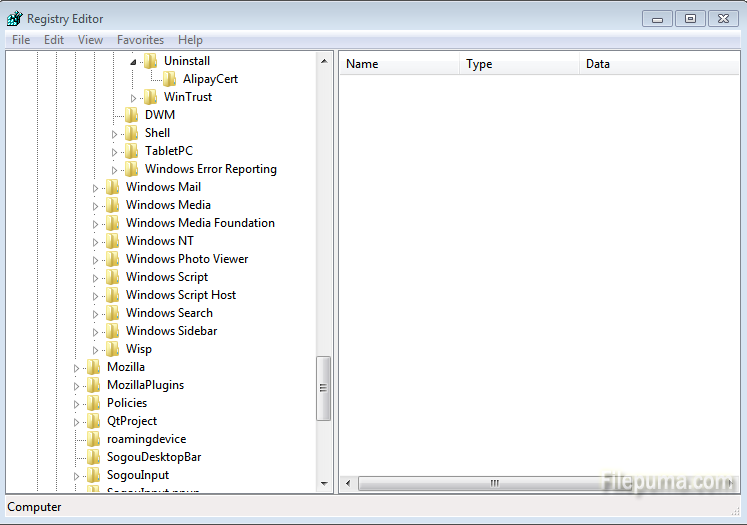Expand the WinTrust registry key

[134, 97]
